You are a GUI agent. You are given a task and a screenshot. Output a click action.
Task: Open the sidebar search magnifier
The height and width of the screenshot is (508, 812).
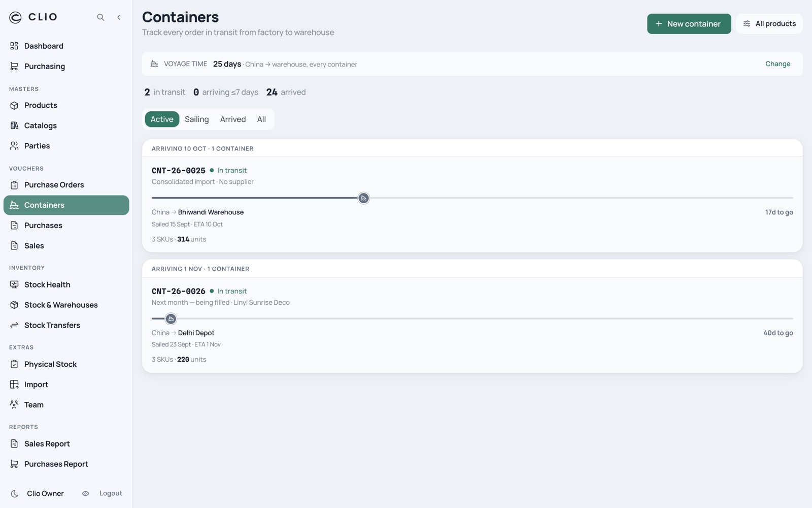tap(100, 17)
